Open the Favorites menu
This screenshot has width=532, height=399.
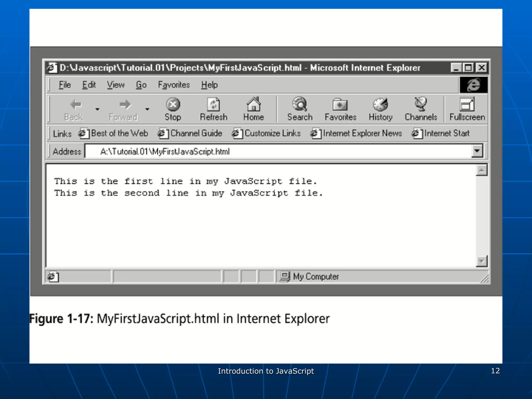[174, 85]
